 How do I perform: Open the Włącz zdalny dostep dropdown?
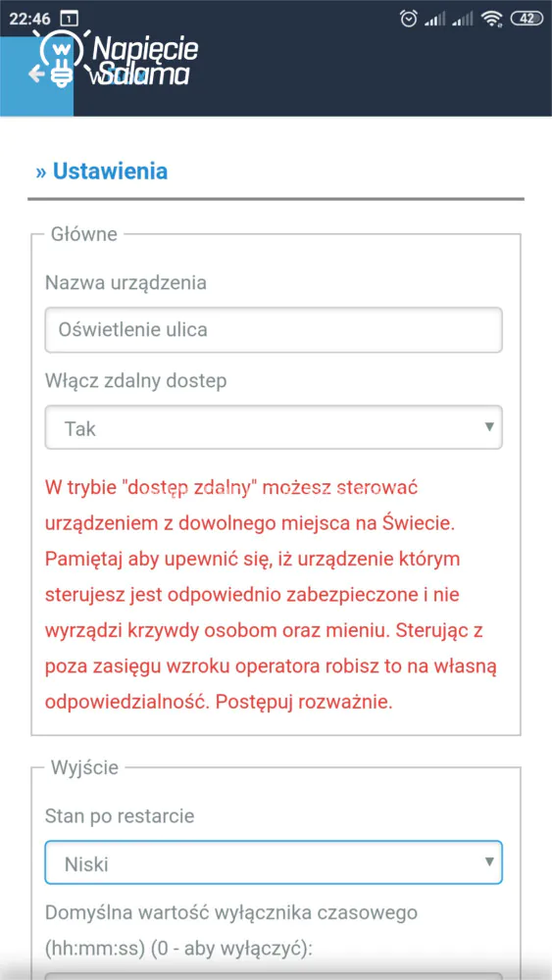pyautogui.click(x=274, y=427)
